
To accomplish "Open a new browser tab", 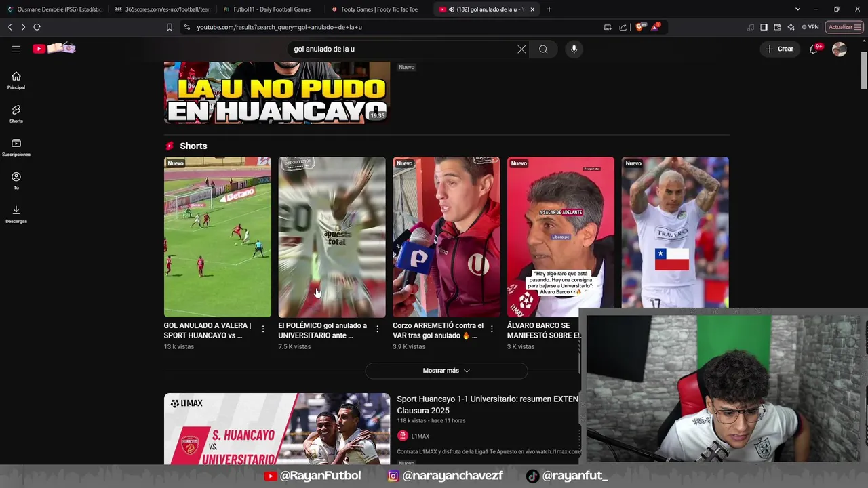I will pos(549,9).
